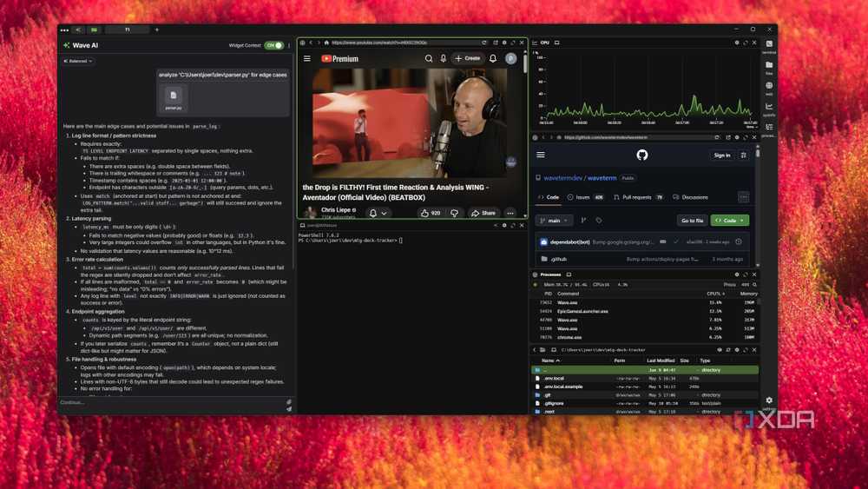This screenshot has width=868, height=489.
Task: Select the T1 workspace tab
Action: coord(128,30)
